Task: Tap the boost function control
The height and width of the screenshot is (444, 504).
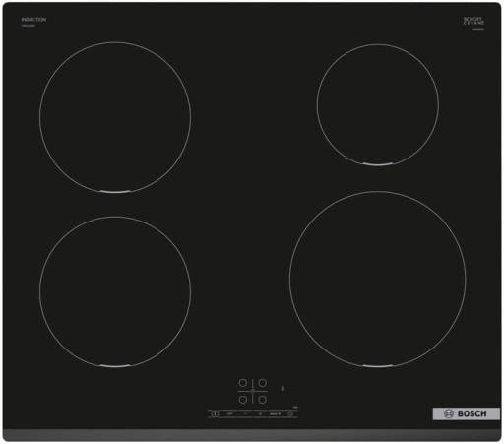Action: click(276, 414)
